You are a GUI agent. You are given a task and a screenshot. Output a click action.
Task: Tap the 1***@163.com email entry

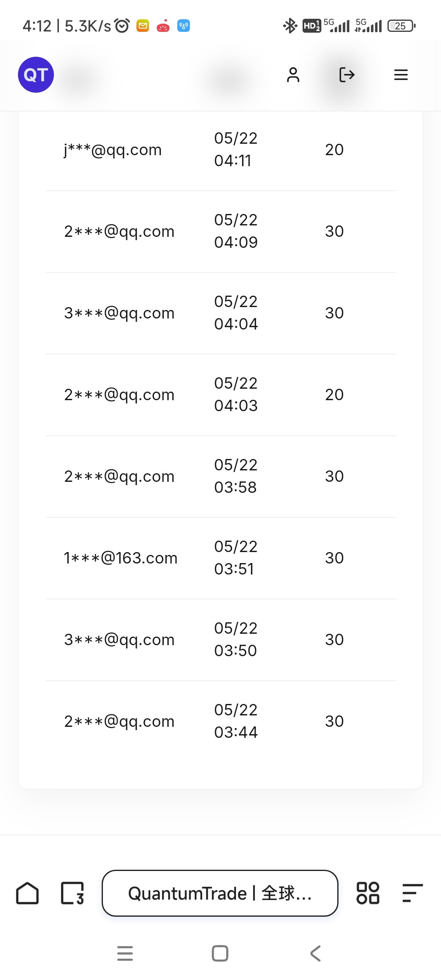[120, 558]
